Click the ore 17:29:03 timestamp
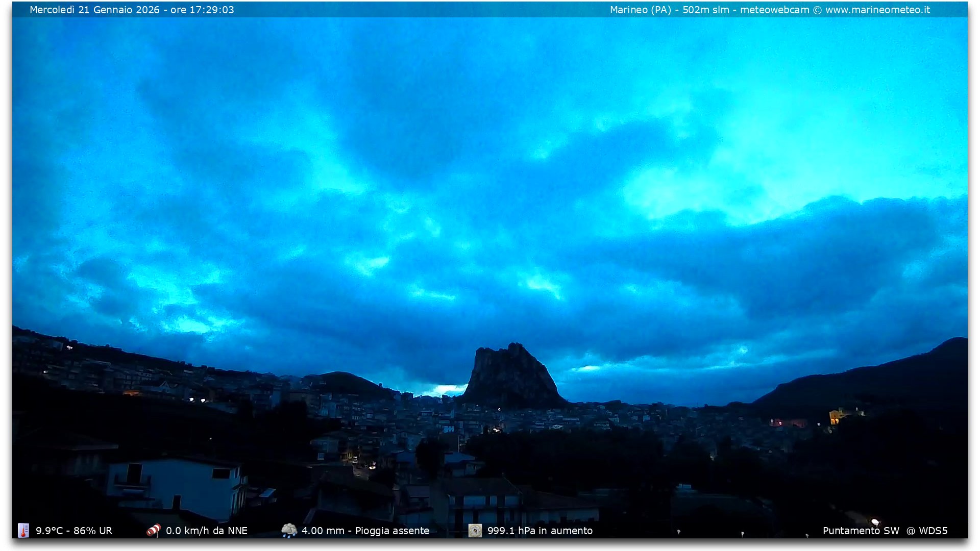The image size is (980, 551). tap(203, 10)
